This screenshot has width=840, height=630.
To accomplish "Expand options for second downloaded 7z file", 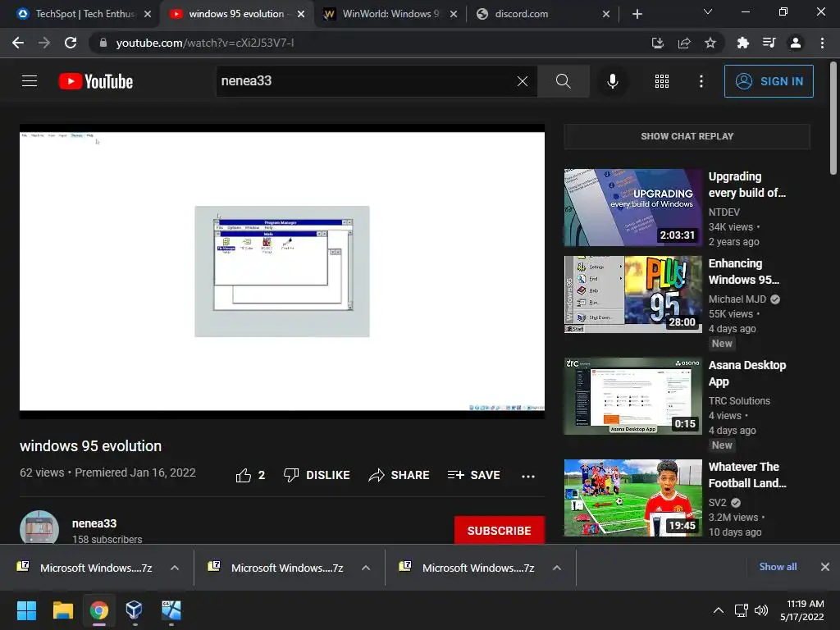I will 366,568.
